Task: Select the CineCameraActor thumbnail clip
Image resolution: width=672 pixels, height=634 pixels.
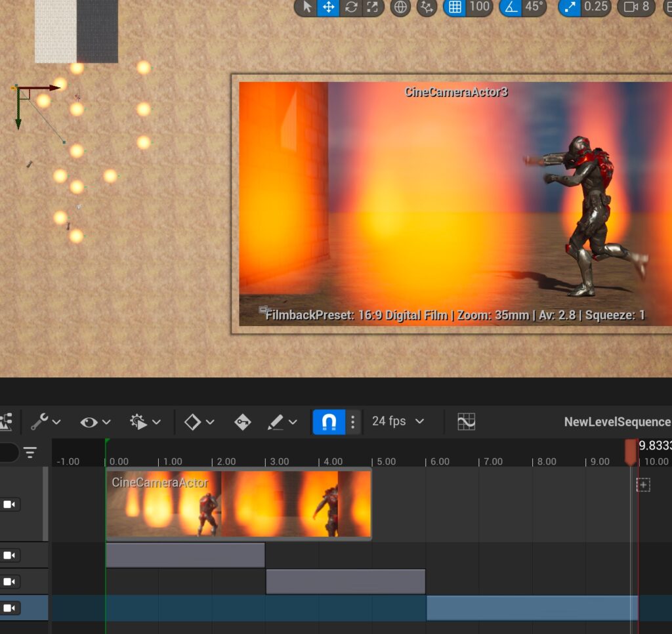Action: click(x=238, y=503)
